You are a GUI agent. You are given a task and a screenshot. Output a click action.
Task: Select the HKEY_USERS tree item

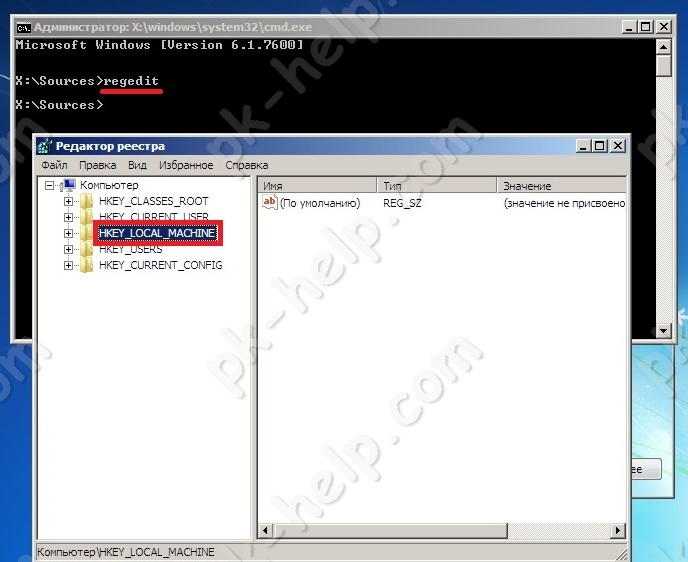pyautogui.click(x=130, y=249)
